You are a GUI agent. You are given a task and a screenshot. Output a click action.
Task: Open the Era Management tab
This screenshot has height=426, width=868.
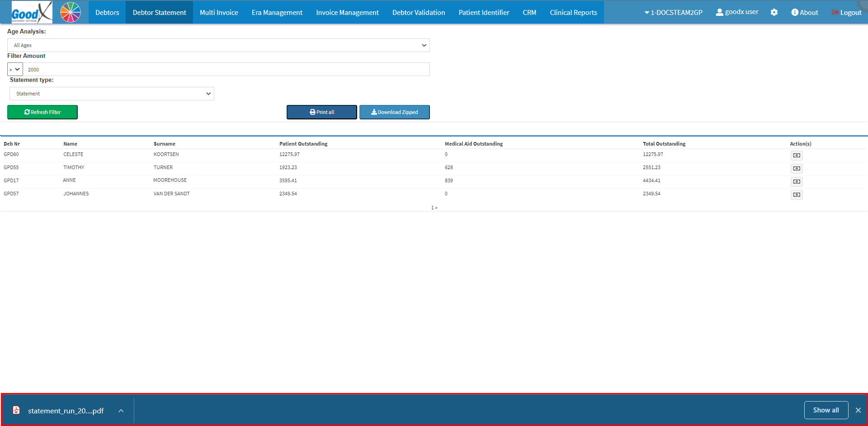(277, 13)
